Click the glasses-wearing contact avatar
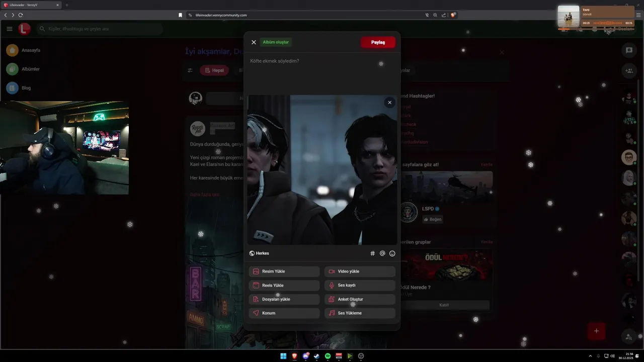This screenshot has width=644, height=362. (x=629, y=157)
